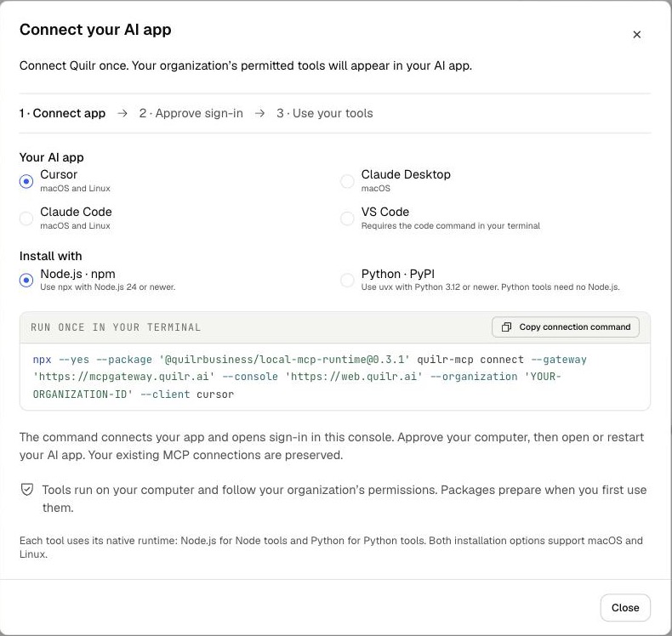
Task: Close the dialog with the X icon
Action: coord(636,34)
